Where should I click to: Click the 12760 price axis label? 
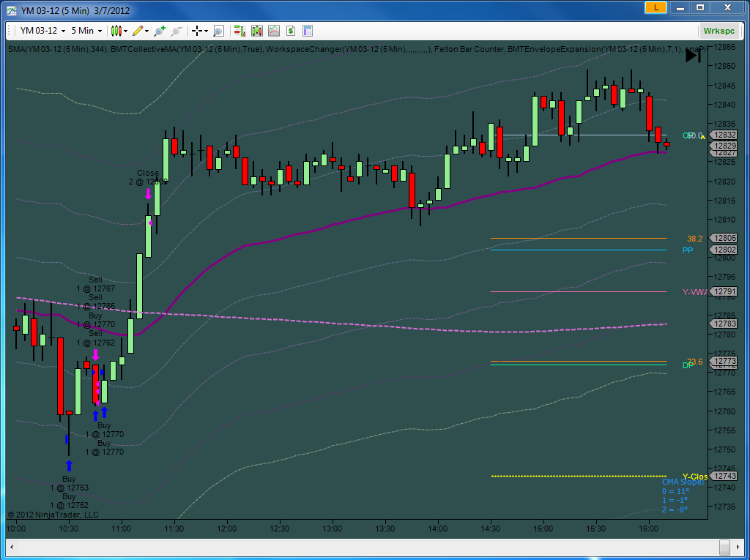coord(725,411)
